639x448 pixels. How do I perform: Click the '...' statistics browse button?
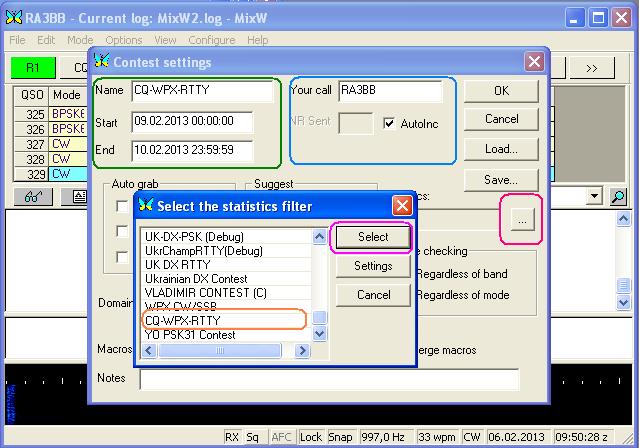(524, 219)
